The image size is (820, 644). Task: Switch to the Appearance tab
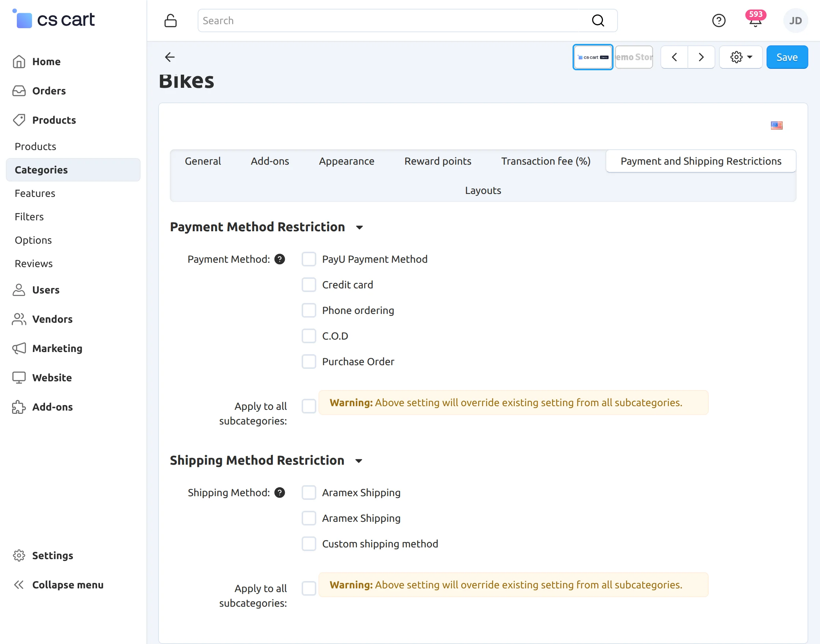pyautogui.click(x=347, y=161)
